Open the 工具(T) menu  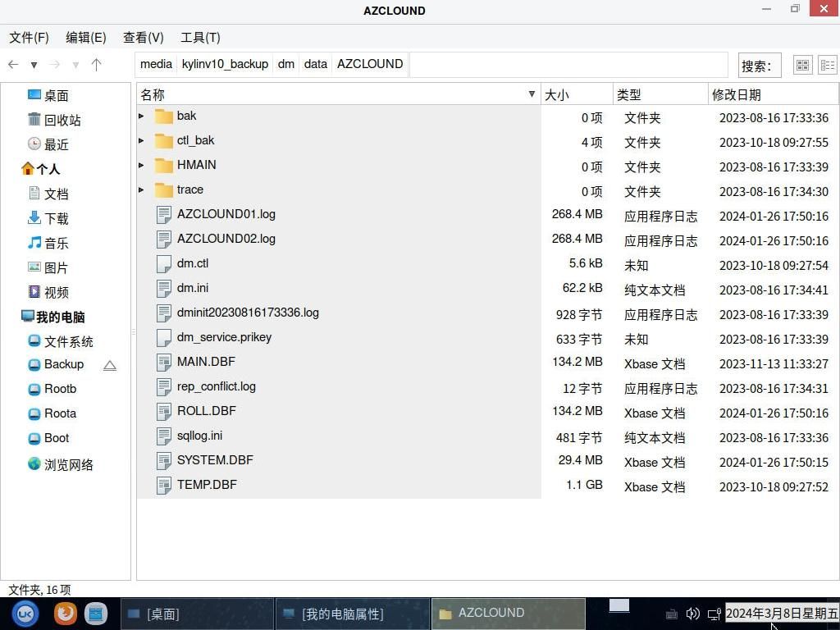200,38
